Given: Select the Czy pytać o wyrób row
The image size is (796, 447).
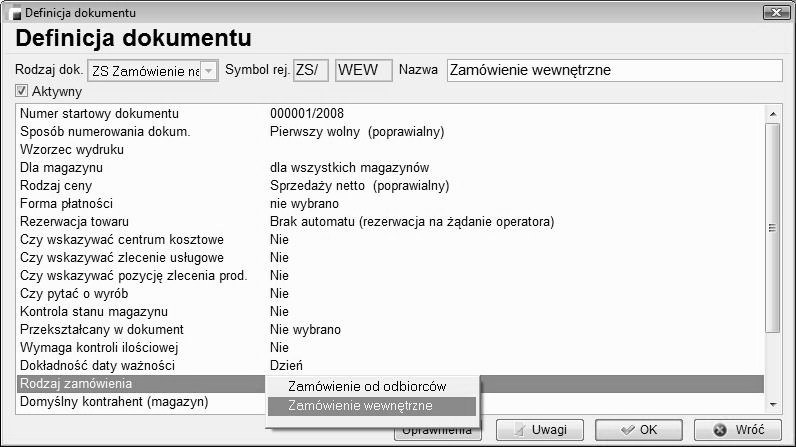Looking at the screenshot, I should [390, 294].
